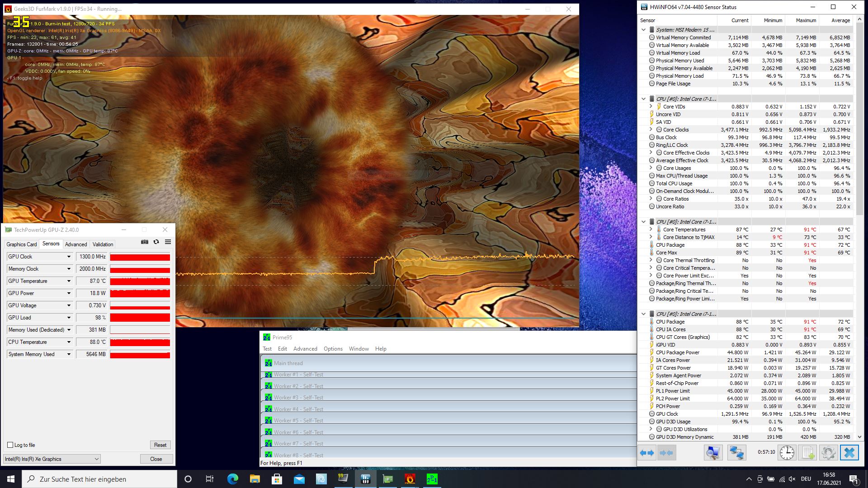868x488 pixels.
Task: Collapse the System MSI Modern 15 section
Action: point(643,30)
